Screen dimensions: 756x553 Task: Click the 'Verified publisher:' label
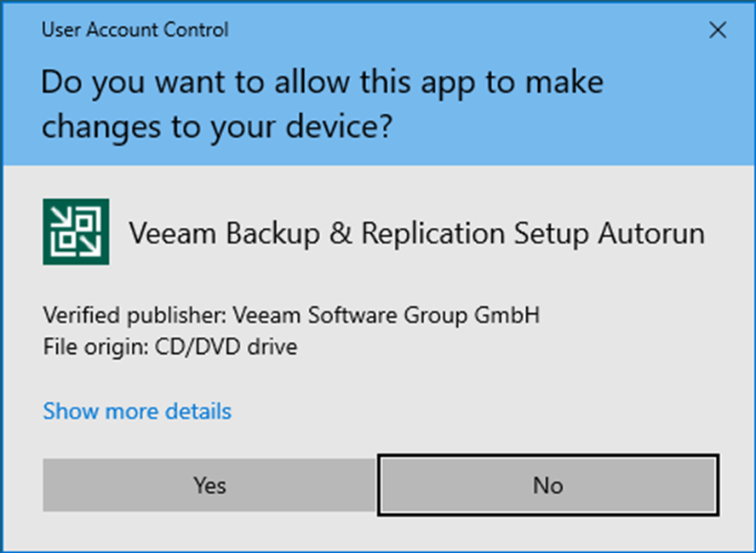click(135, 316)
